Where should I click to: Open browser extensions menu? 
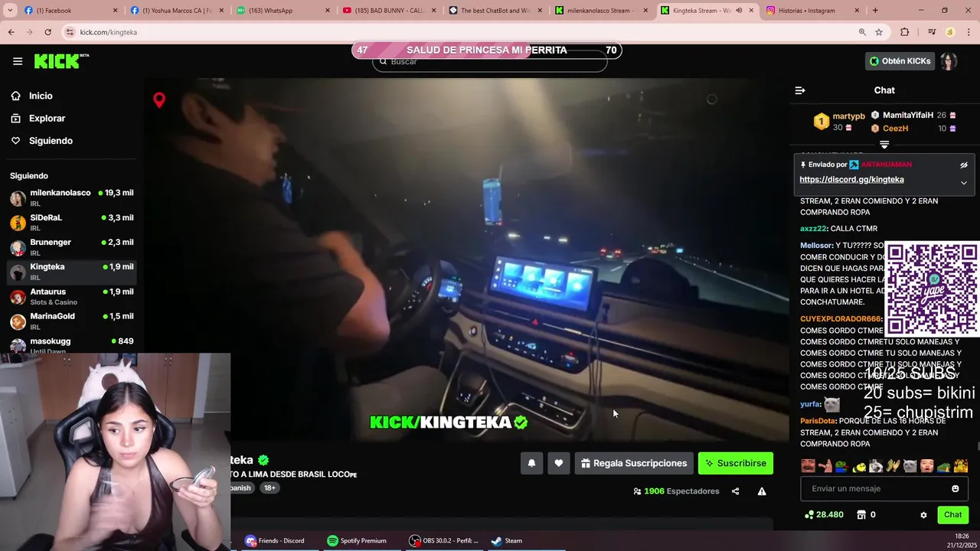pos(905,32)
